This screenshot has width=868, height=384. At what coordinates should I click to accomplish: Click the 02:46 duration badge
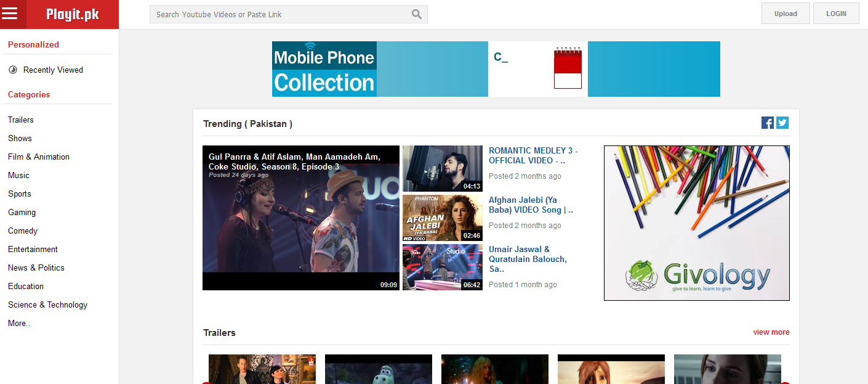(472, 235)
